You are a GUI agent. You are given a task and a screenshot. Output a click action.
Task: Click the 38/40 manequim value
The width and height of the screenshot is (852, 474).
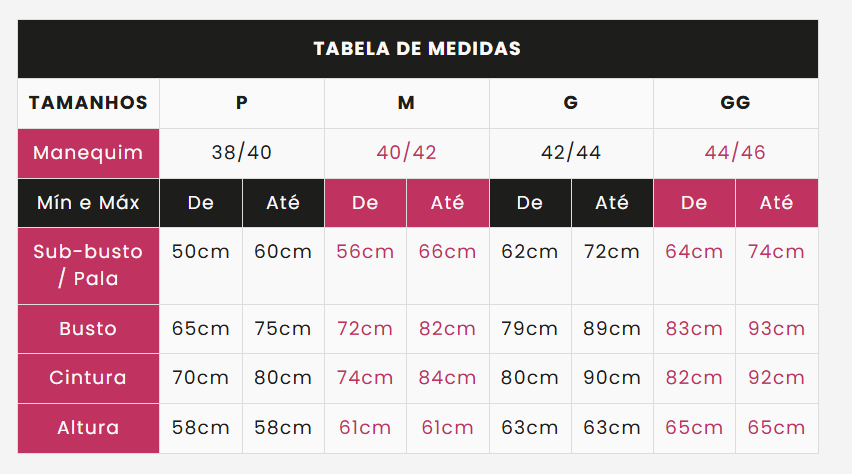(x=242, y=153)
